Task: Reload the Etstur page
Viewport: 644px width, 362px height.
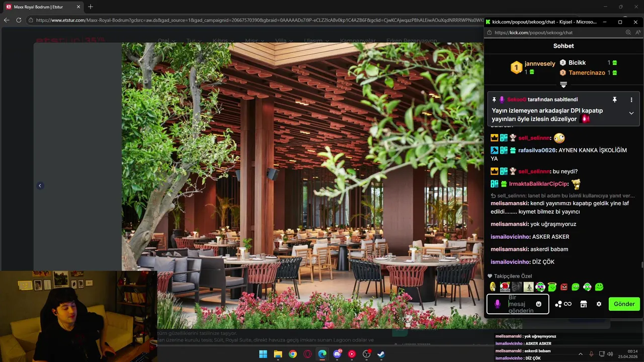Action: [x=19, y=20]
